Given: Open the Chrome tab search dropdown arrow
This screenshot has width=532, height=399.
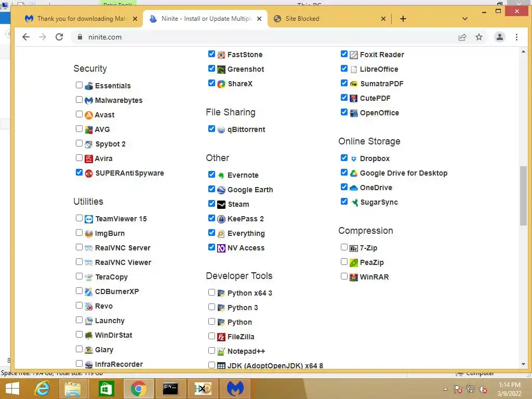Looking at the screenshot, I should [465, 19].
